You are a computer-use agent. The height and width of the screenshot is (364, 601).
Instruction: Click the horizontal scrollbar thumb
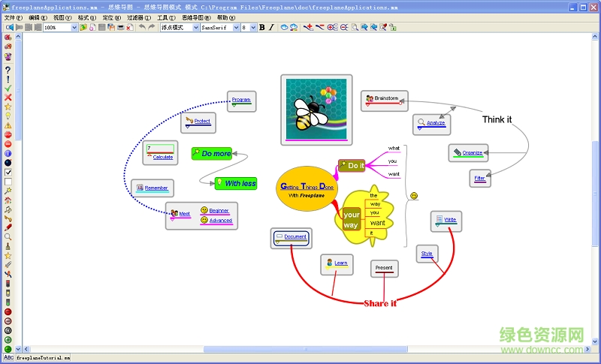(306, 349)
